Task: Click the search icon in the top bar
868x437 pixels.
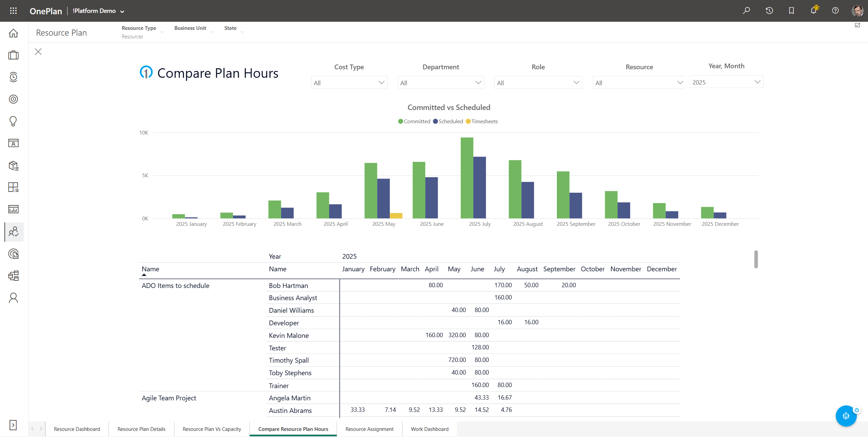Action: coord(747,11)
